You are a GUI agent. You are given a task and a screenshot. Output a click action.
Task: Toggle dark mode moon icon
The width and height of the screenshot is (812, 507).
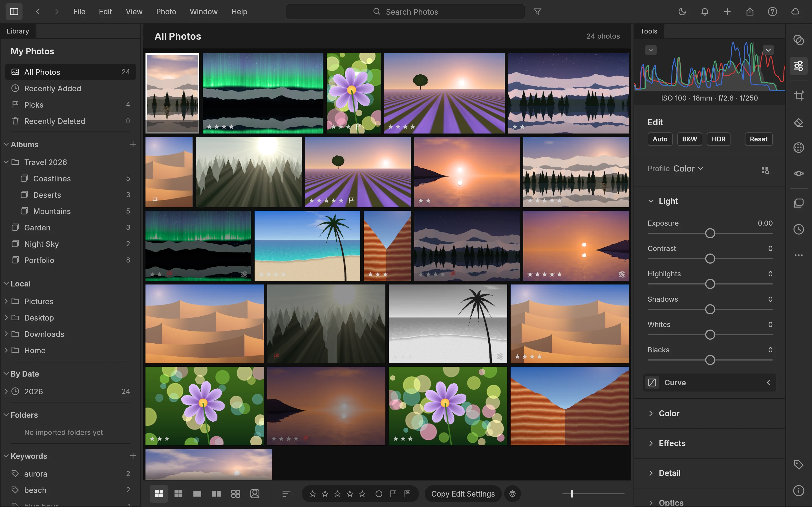pyautogui.click(x=682, y=12)
